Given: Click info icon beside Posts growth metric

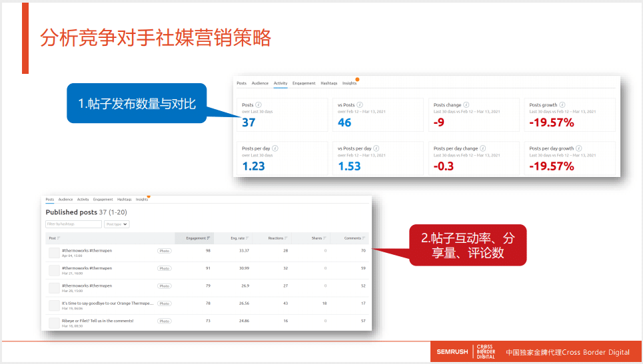Looking at the screenshot, I should (x=563, y=105).
